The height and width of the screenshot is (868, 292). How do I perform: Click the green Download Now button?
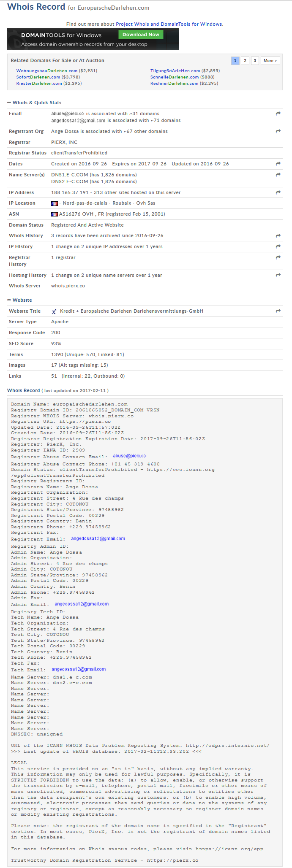[141, 35]
